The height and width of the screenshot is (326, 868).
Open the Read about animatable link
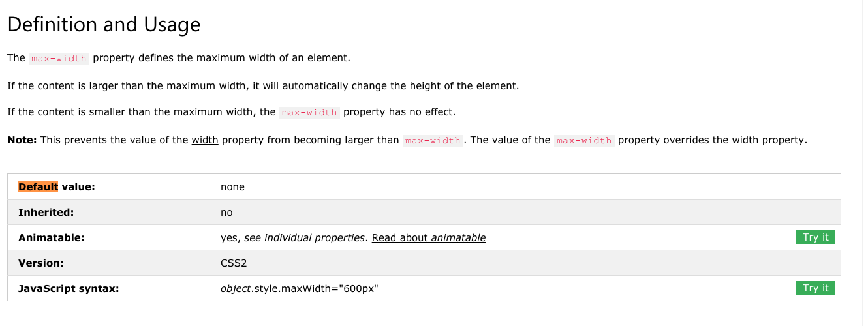[429, 237]
